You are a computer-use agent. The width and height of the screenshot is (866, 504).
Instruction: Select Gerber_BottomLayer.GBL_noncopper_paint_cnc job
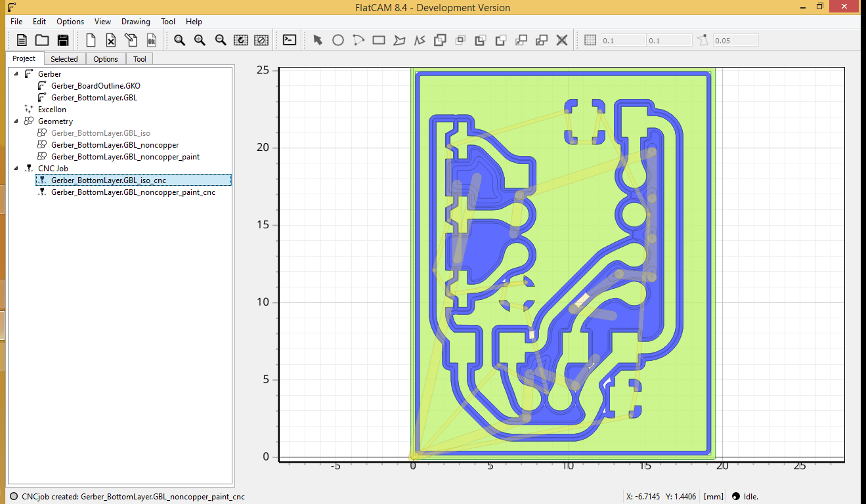pyautogui.click(x=133, y=192)
